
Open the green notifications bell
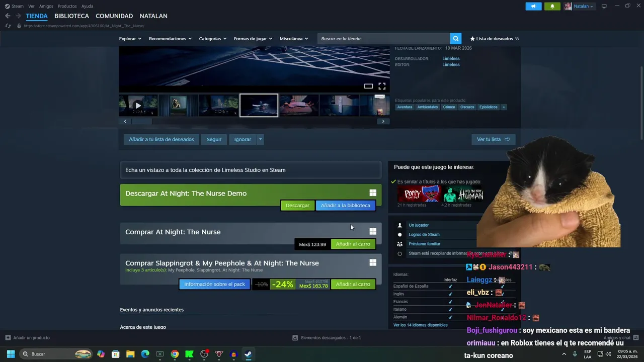click(x=552, y=6)
